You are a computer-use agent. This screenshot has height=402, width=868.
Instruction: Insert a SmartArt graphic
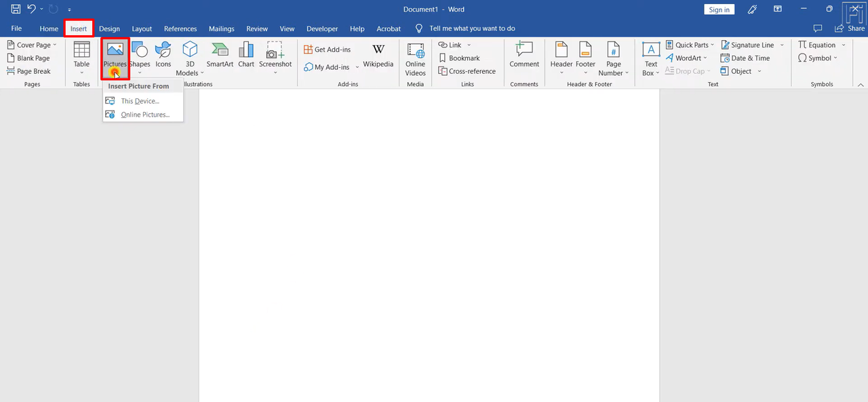pyautogui.click(x=220, y=55)
